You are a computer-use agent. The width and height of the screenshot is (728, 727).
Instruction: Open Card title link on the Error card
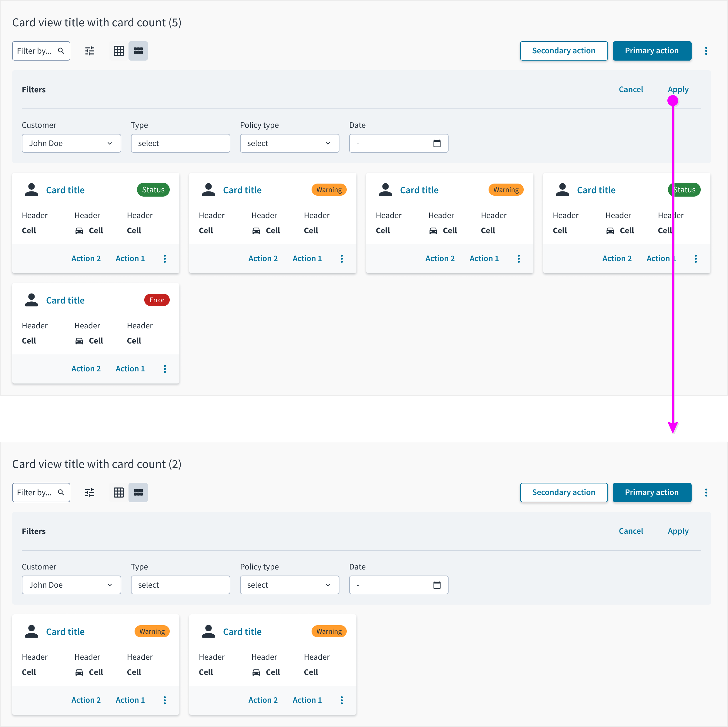65,300
